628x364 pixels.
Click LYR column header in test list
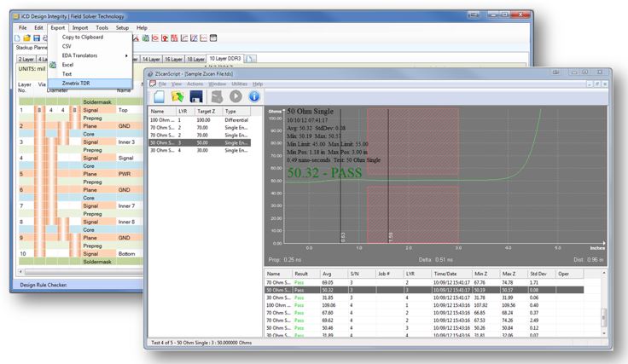pyautogui.click(x=184, y=111)
